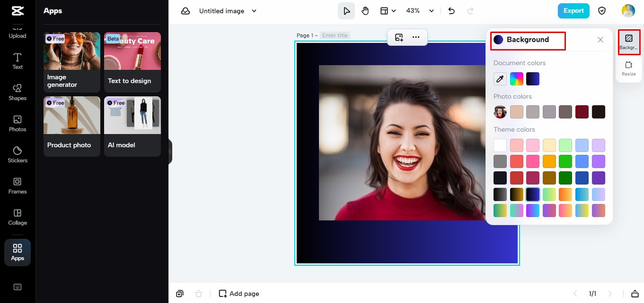Viewport: 644px width, 303px height.
Task: Go to the previous page arrow
Action: point(576,293)
